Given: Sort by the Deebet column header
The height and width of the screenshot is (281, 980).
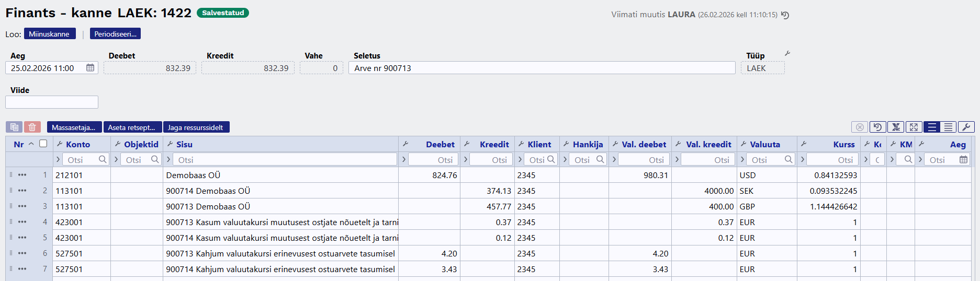Looking at the screenshot, I should (440, 144).
